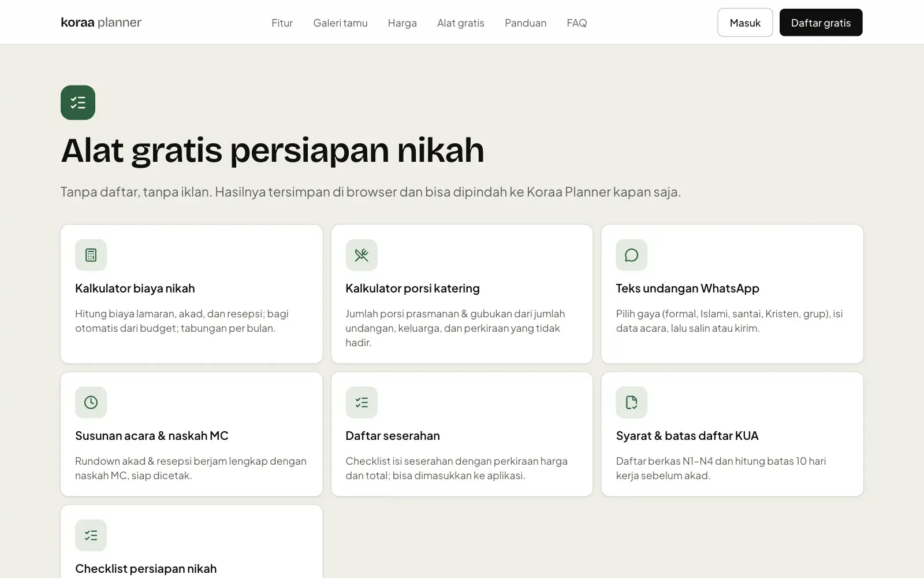Viewport: 924px width, 578px height.
Task: Open Kalkulator biaya nikah title
Action: (135, 288)
